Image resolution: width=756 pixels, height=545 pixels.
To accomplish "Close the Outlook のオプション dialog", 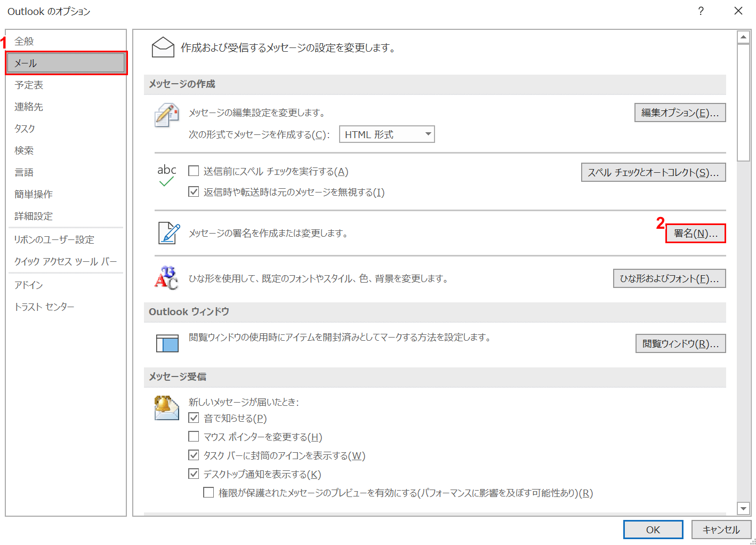I will (738, 11).
